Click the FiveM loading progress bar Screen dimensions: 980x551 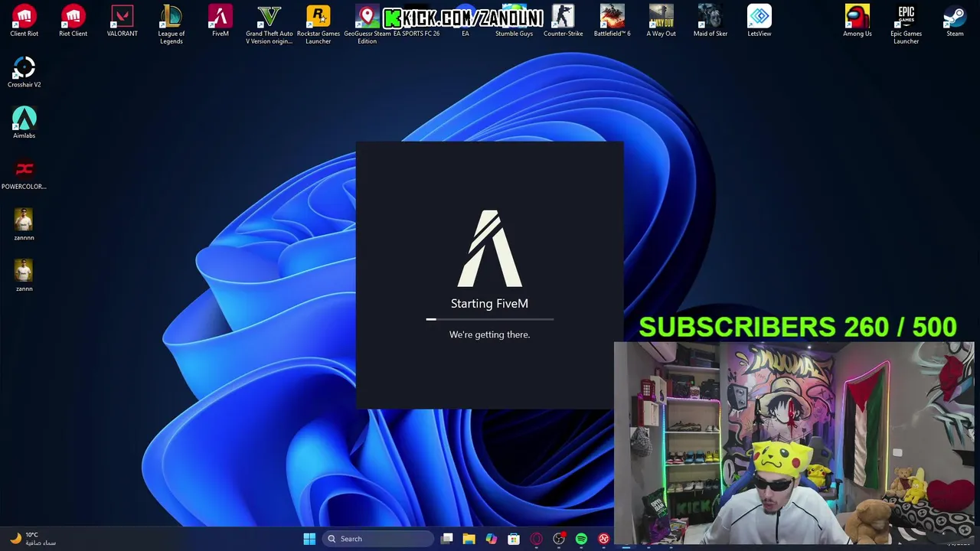tap(490, 319)
